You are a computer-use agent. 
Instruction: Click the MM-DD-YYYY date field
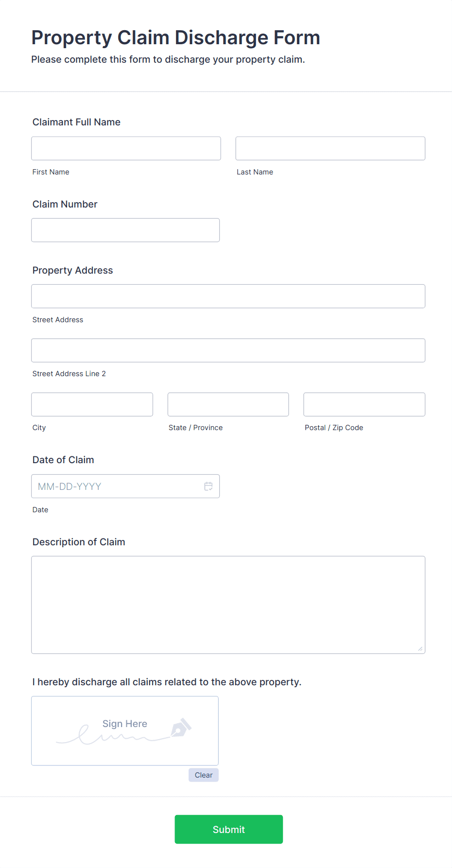(x=117, y=486)
